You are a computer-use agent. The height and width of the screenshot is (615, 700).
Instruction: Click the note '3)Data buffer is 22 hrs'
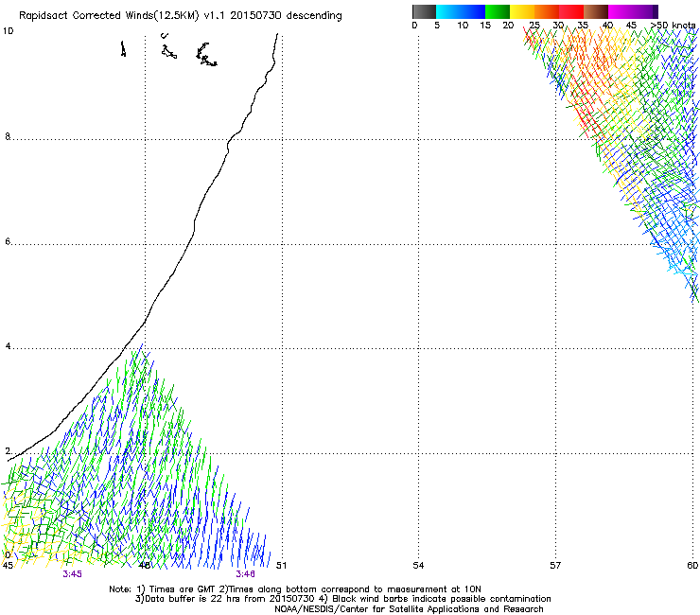point(188,599)
